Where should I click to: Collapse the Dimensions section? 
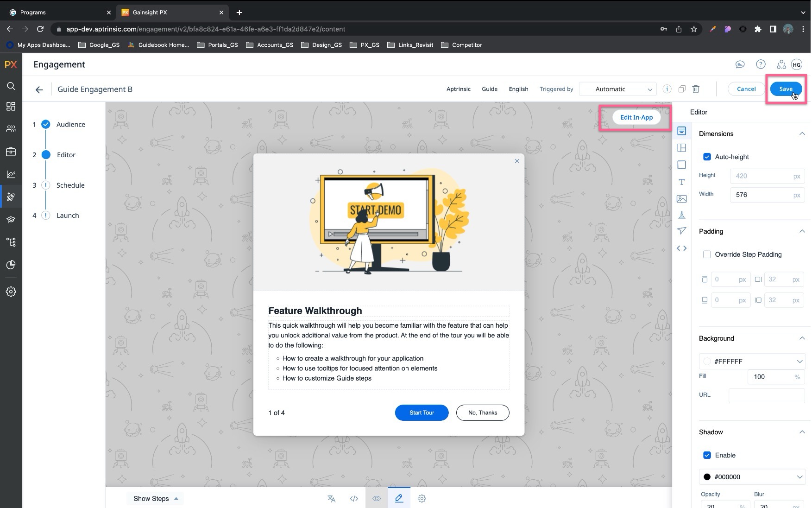tap(801, 134)
